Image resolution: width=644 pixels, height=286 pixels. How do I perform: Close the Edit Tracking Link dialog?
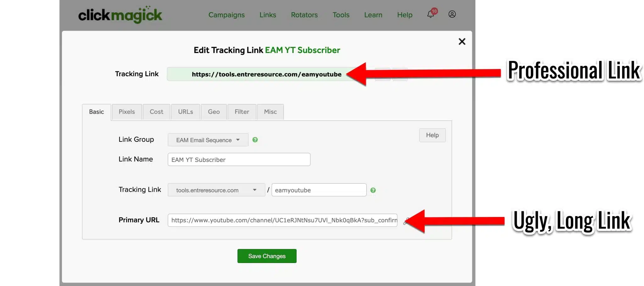(x=462, y=42)
